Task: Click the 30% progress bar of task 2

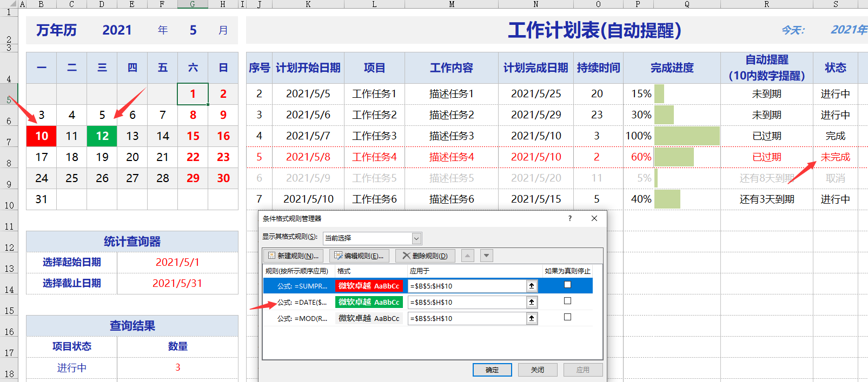Action: [664, 115]
